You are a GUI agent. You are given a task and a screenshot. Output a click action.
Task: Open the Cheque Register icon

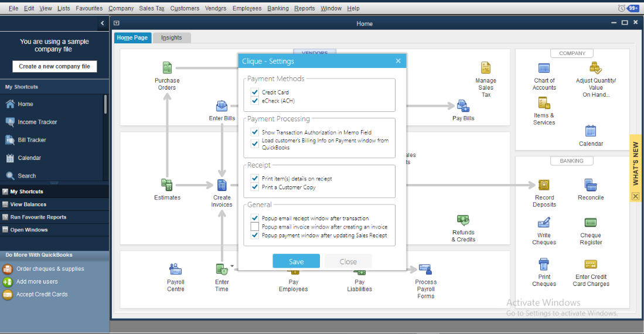591,223
